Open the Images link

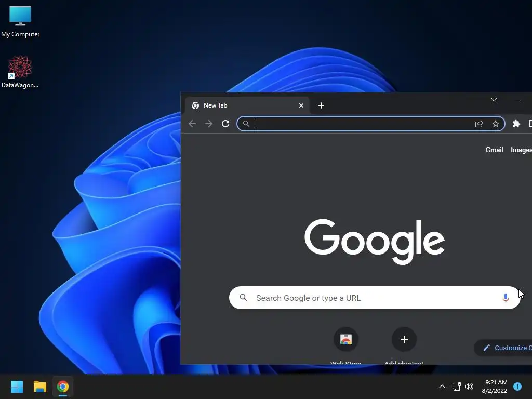[521, 150]
